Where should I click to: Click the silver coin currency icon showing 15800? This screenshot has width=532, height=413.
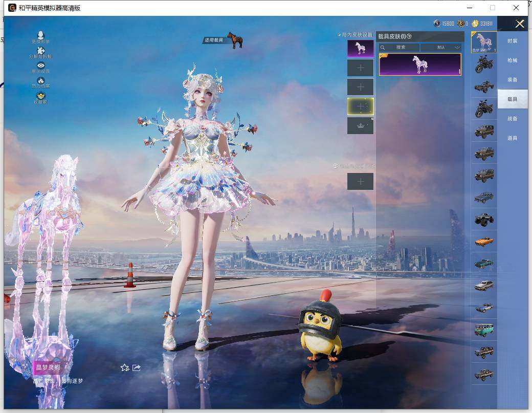(437, 24)
